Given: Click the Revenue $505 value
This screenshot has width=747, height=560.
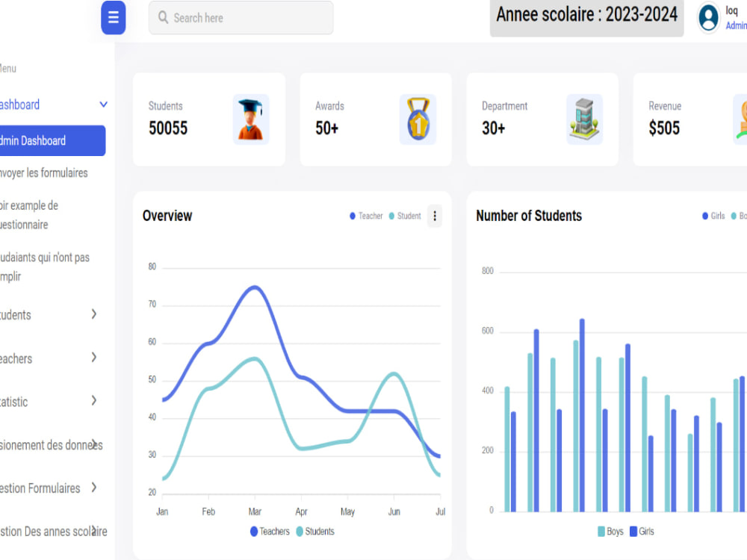Looking at the screenshot, I should [664, 128].
